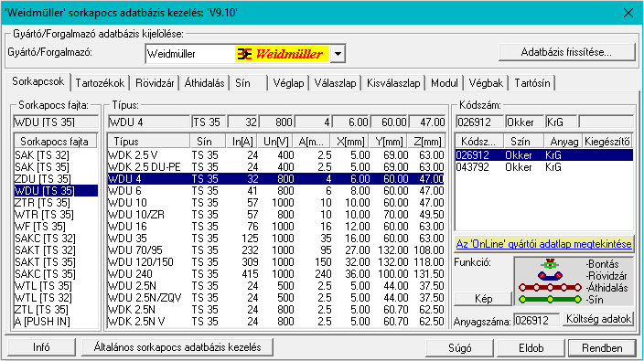Open the Gyártó/Forgalmazó dropdown arrow
The width and height of the screenshot is (644, 361).
point(338,54)
